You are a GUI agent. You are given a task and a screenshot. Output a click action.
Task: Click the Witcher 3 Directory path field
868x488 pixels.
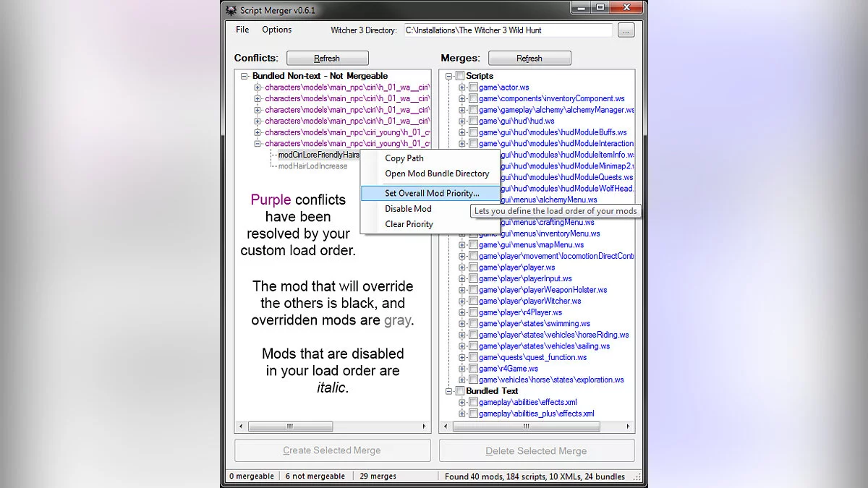point(506,30)
